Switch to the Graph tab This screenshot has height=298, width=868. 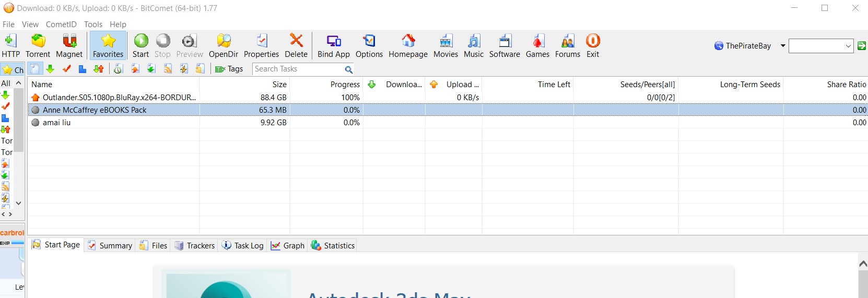(x=288, y=245)
